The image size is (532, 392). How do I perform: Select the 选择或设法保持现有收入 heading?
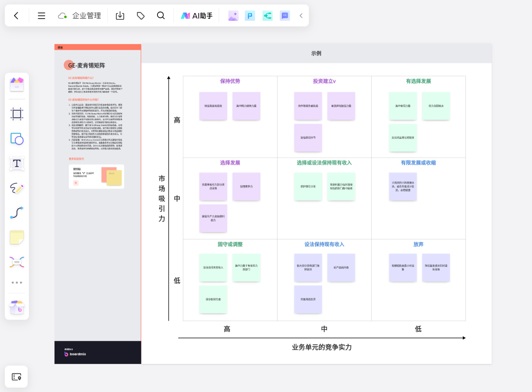coord(324,163)
